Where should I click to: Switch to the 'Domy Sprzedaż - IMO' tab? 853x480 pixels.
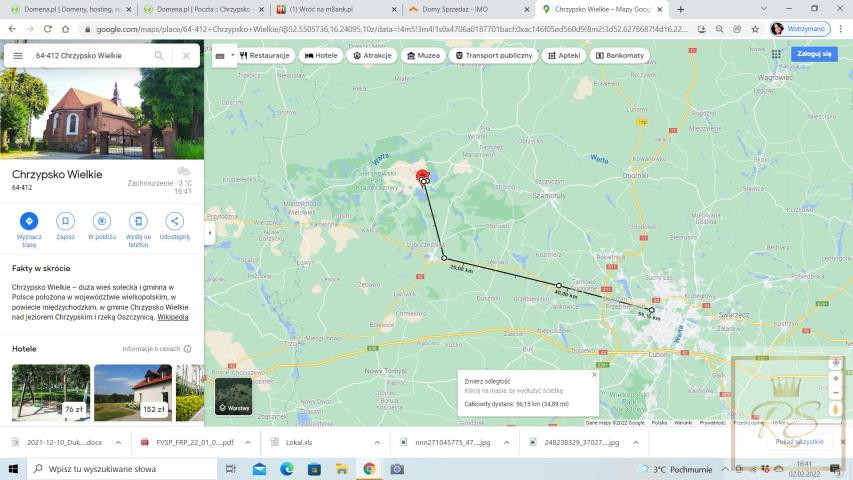click(x=470, y=9)
